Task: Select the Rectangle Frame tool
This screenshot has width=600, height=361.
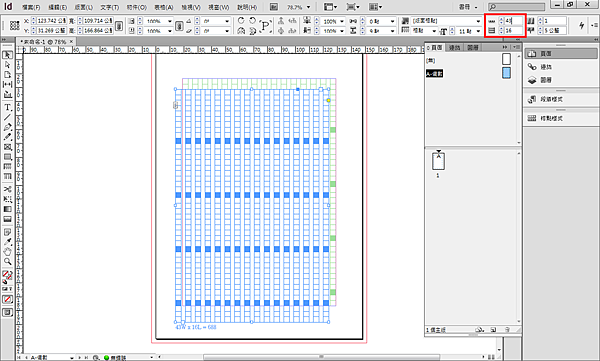Action: (x=7, y=147)
